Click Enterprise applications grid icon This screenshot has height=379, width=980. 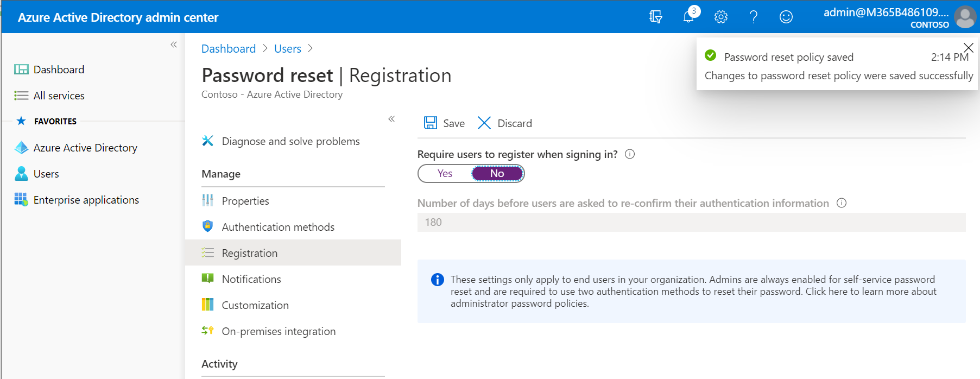(x=21, y=200)
